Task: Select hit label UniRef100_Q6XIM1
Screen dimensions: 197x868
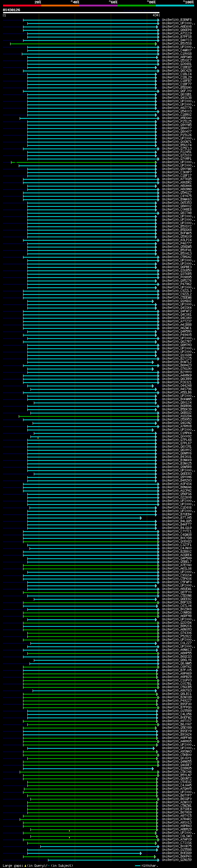Action: tap(177, 446)
